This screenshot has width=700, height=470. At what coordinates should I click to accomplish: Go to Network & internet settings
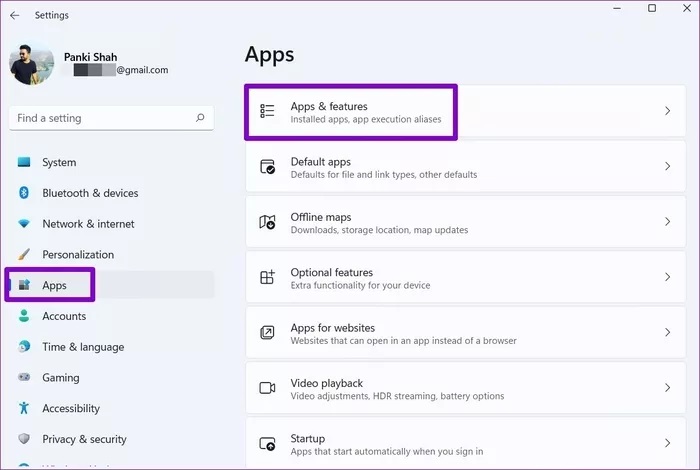(x=88, y=224)
